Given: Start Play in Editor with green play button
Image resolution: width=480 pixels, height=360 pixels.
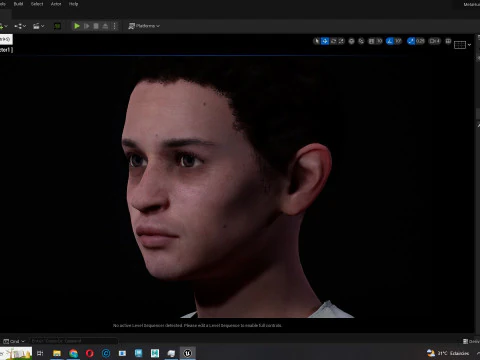Looking at the screenshot, I should tap(77, 26).
